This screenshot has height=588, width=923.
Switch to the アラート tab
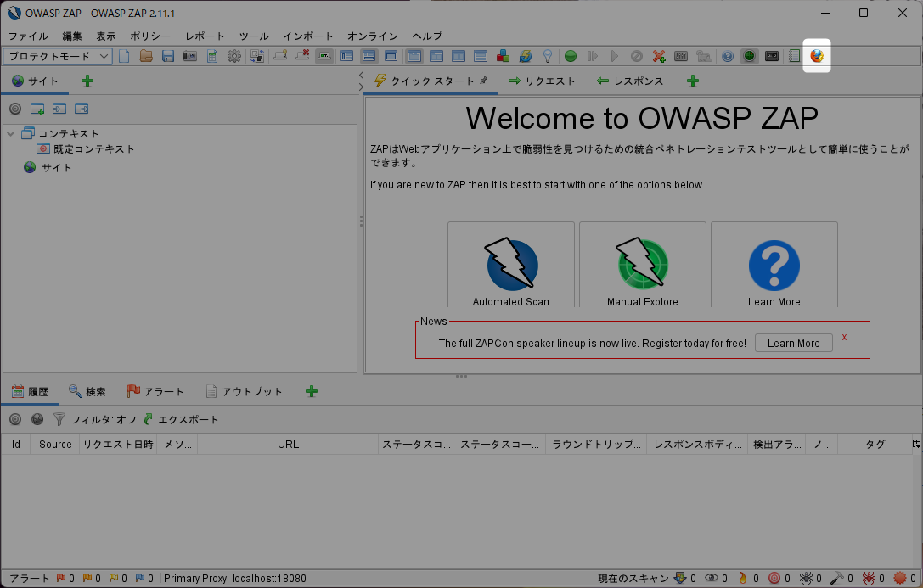point(155,392)
